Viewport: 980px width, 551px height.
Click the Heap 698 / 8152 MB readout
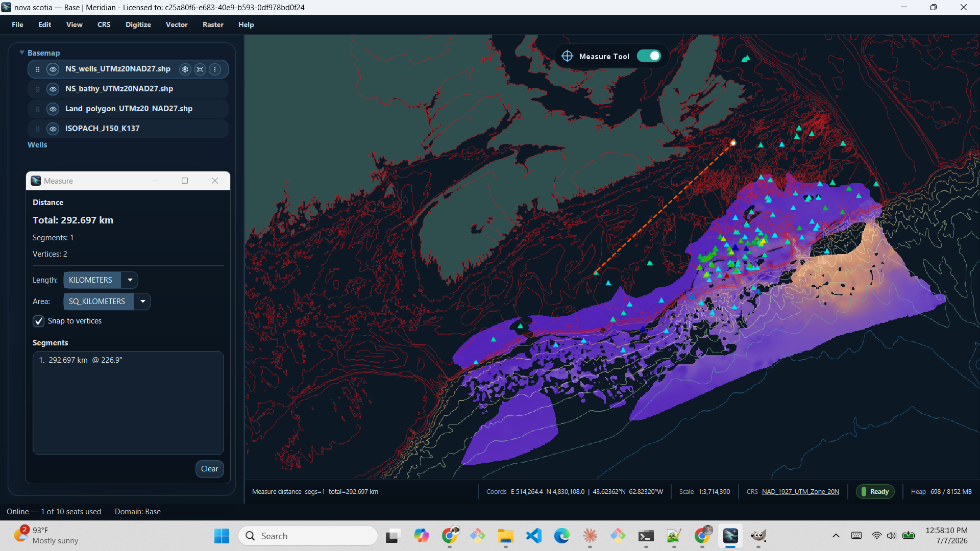pyautogui.click(x=941, y=492)
